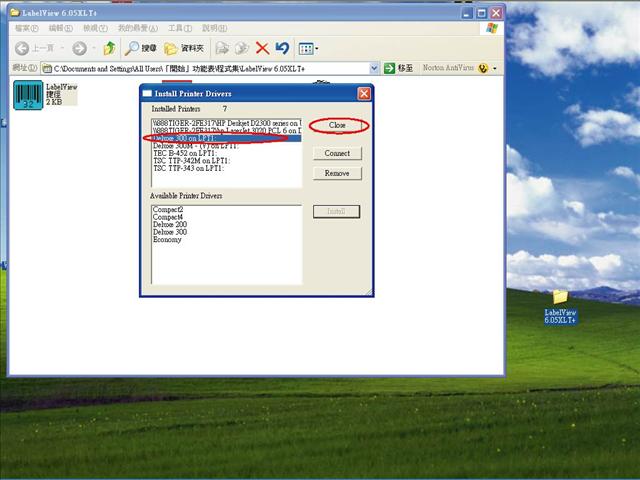Open the Back history dropdown arrow
Screen dimensions: 640x480
pyautogui.click(x=62, y=48)
